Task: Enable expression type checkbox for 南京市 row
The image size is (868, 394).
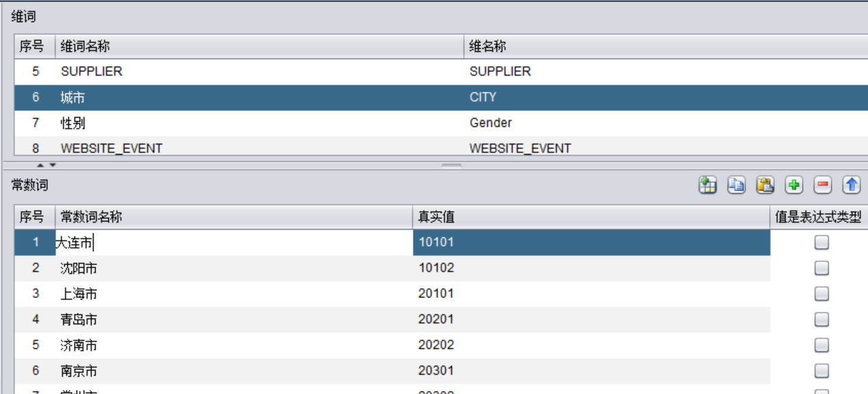Action: click(821, 371)
